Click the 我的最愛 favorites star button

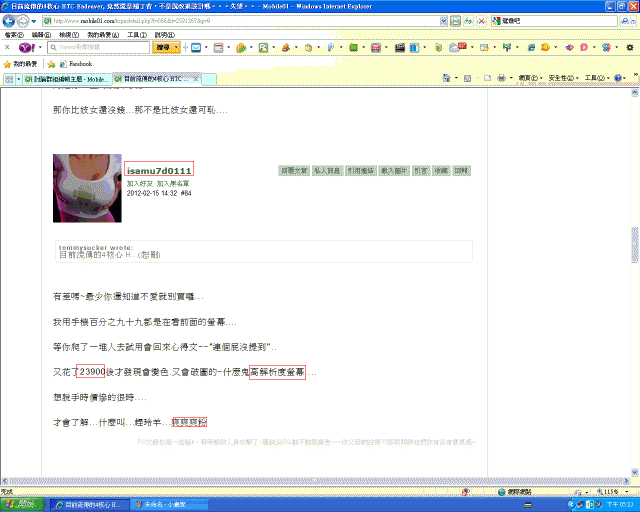[20, 64]
